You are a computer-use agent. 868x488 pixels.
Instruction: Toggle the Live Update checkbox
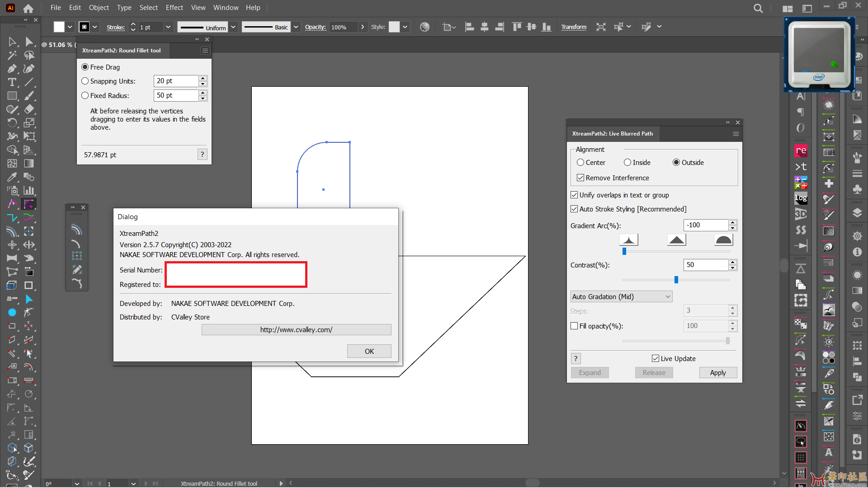click(656, 358)
